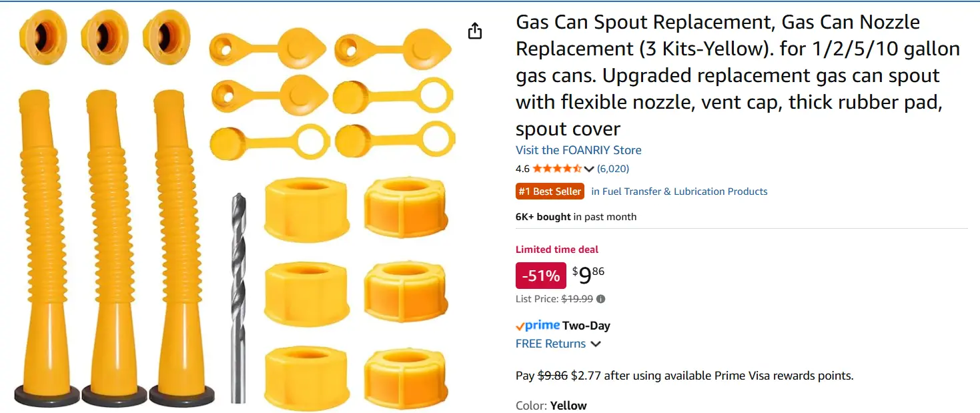980x413 pixels.
Task: Click the #1 Best Seller badge
Action: 550,191
